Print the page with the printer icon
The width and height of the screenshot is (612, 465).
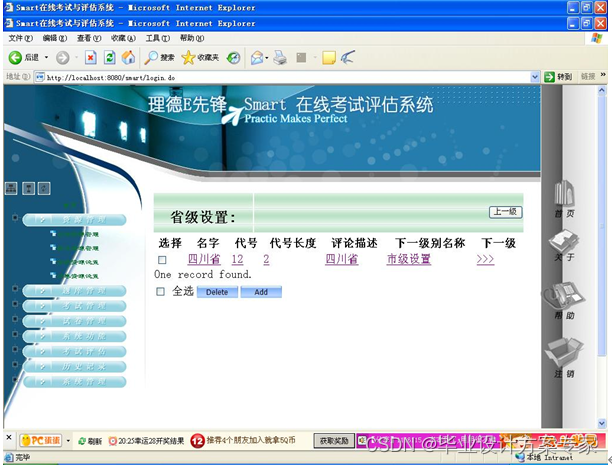pyautogui.click(x=280, y=58)
